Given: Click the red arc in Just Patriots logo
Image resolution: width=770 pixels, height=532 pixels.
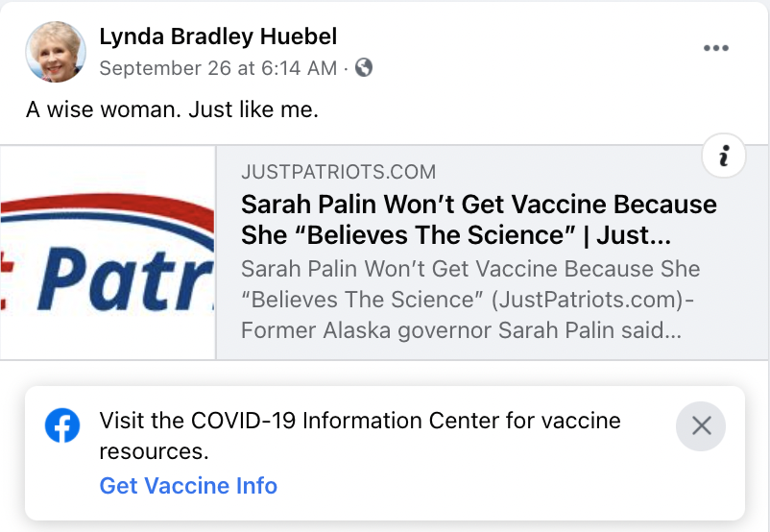Looking at the screenshot, I should pos(108,208).
